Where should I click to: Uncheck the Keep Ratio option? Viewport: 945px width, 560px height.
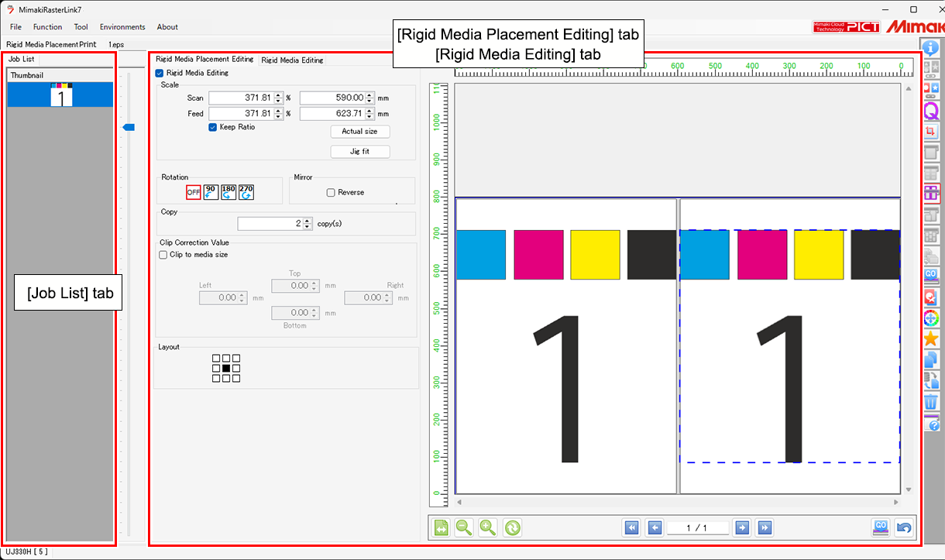(213, 128)
